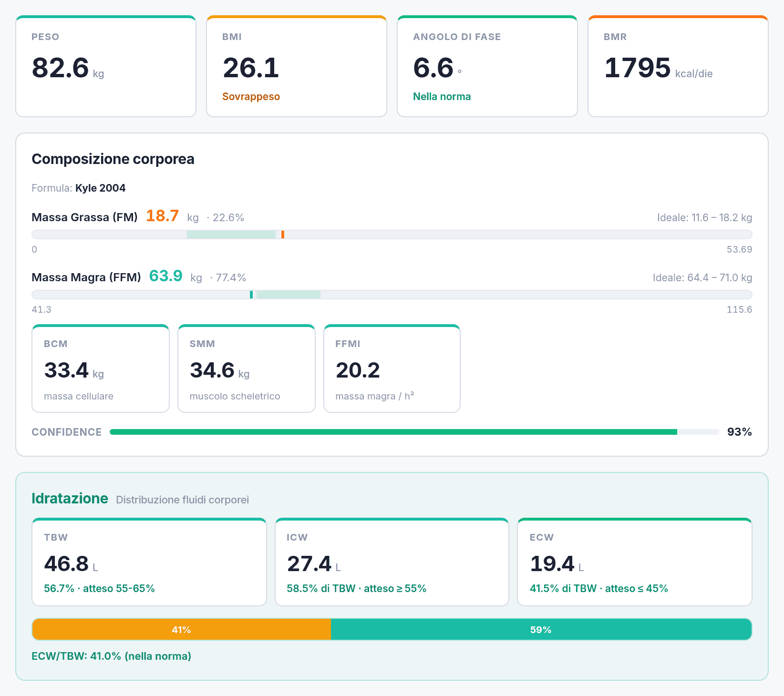Click the 77.4% lean percentage

231,278
